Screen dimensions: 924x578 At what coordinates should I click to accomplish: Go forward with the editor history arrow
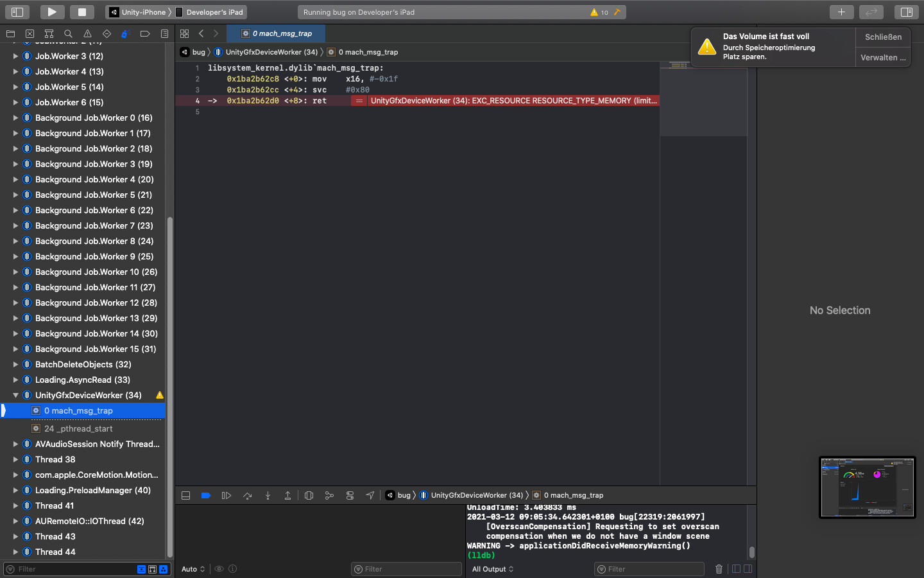coord(216,33)
